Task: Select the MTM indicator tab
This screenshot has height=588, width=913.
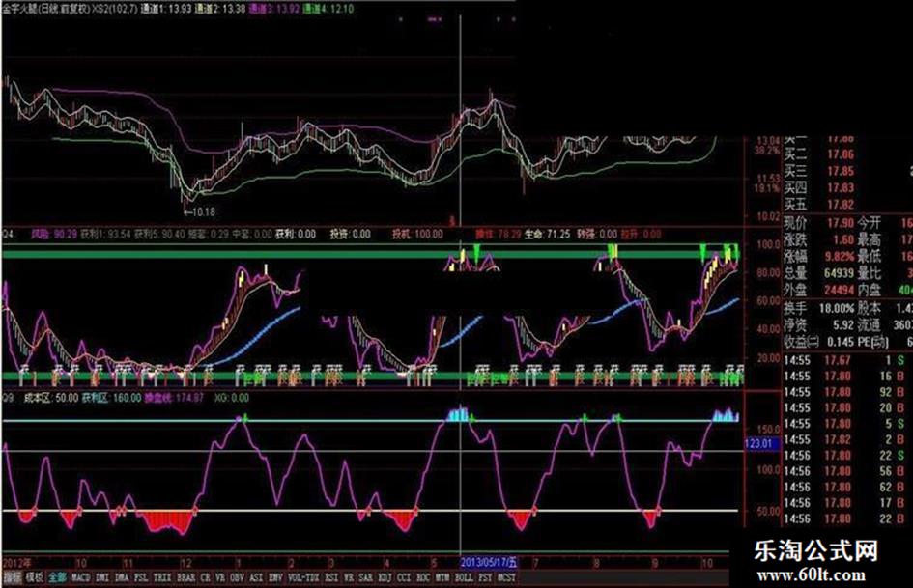Action: pos(442,577)
